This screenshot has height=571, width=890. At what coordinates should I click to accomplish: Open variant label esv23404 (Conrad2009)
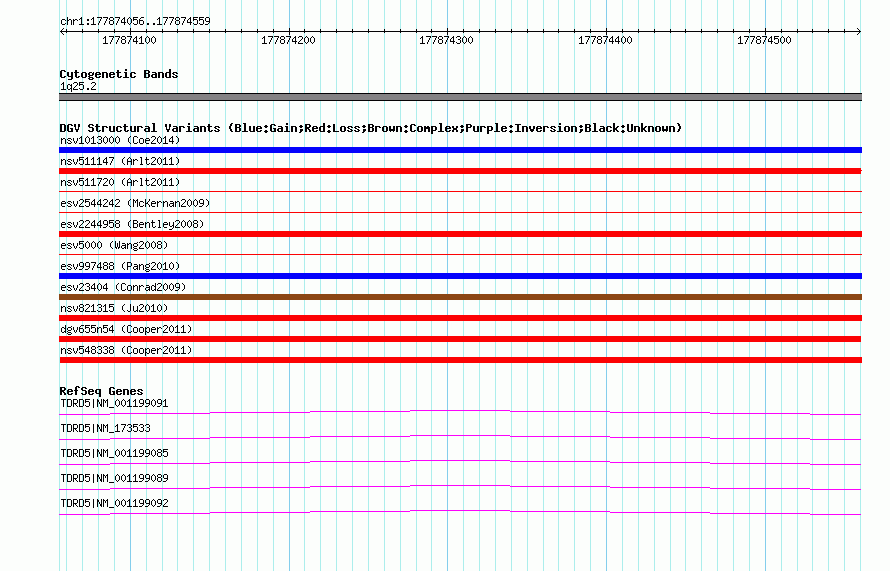tap(123, 287)
